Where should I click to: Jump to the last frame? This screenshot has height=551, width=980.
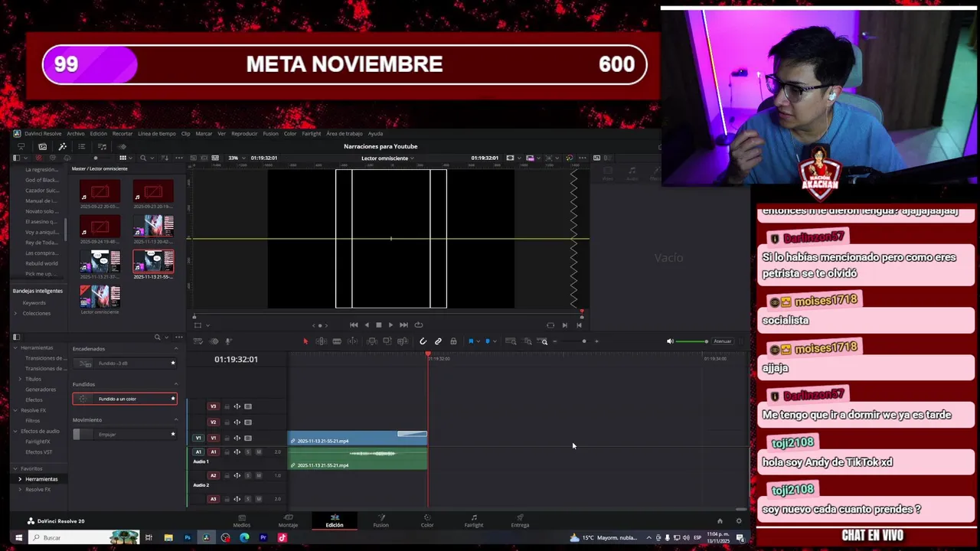pos(403,325)
